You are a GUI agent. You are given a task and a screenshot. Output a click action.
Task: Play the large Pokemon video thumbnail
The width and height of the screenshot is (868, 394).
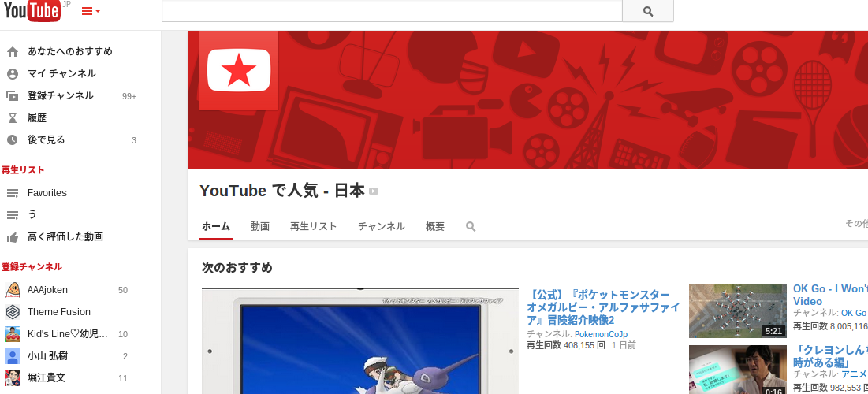click(x=360, y=341)
